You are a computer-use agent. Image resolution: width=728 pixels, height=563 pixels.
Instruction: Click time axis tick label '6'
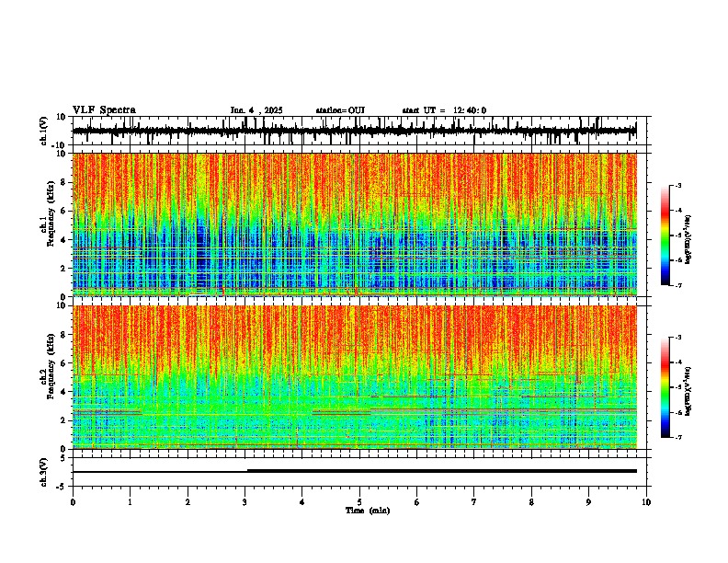(417, 502)
